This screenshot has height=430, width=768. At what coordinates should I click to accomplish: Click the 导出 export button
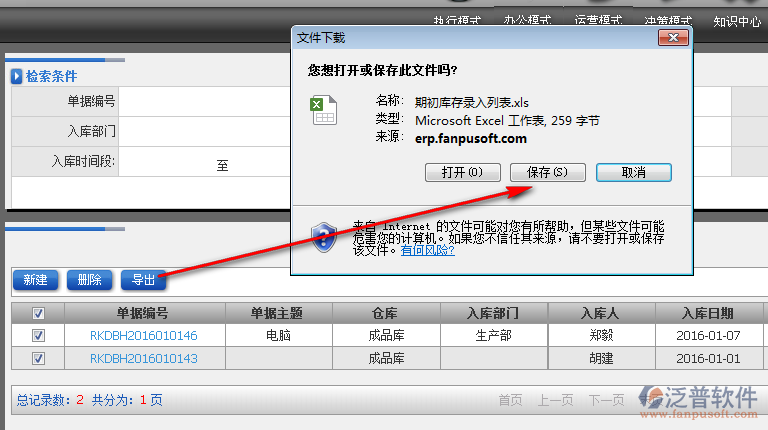143,280
